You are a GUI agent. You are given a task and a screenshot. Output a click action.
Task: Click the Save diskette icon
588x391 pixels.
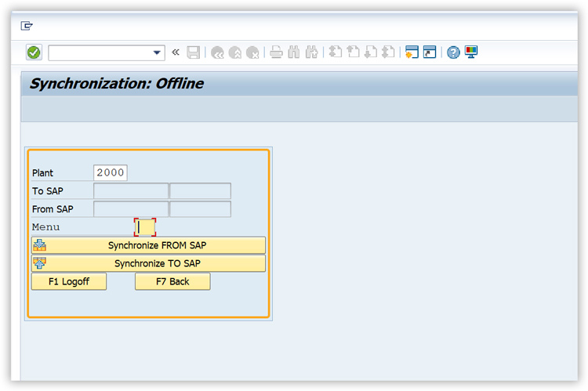click(x=193, y=52)
